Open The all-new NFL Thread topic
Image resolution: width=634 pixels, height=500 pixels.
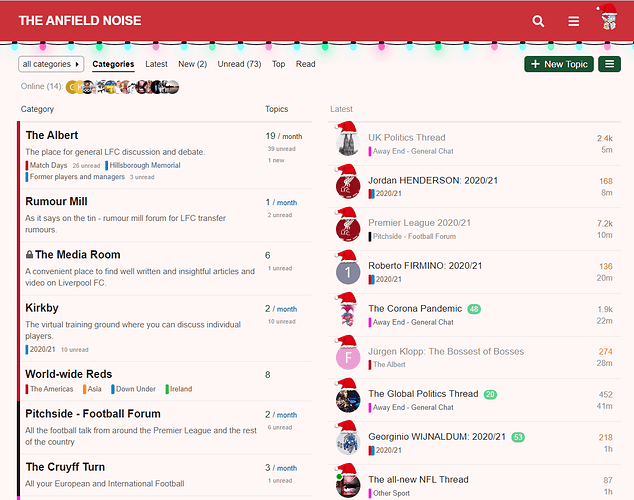[x=418, y=479]
